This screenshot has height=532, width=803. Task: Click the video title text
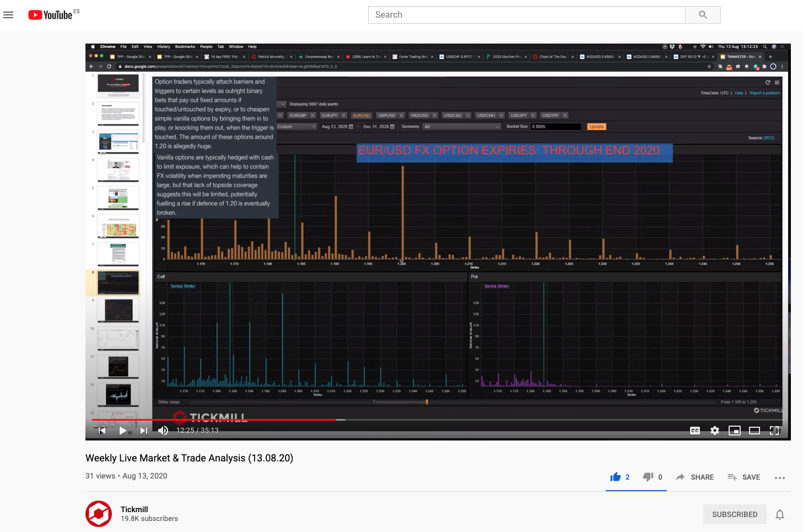click(189, 458)
